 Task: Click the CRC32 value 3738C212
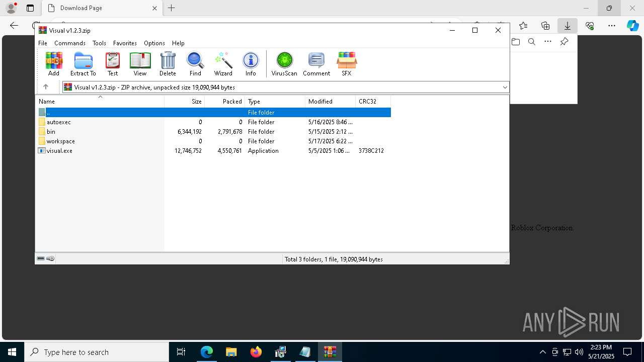coord(371,150)
